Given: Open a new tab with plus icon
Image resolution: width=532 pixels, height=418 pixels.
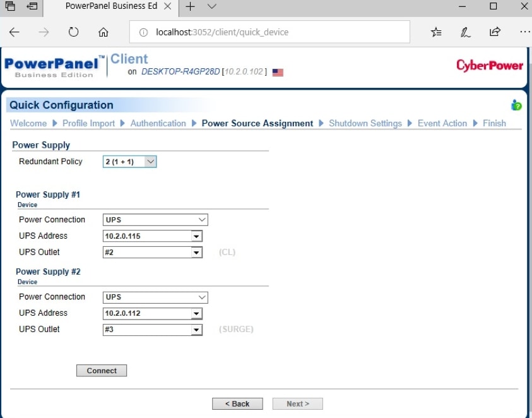Looking at the screenshot, I should click(x=190, y=6).
